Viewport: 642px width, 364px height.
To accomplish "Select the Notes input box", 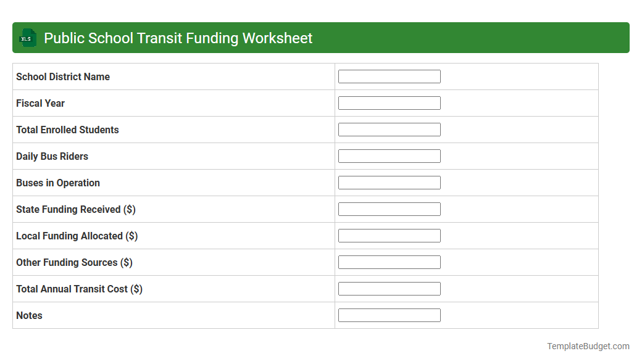I will click(x=389, y=315).
